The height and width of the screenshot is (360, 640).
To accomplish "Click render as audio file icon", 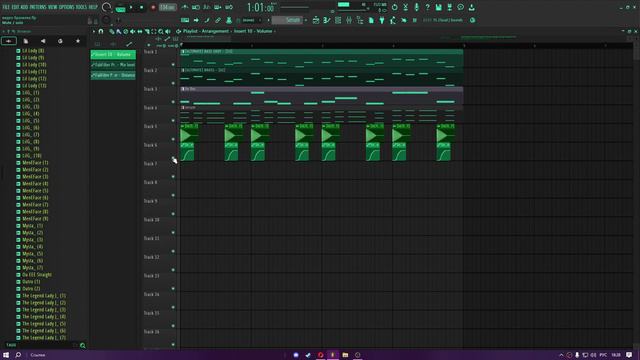I will (x=449, y=7).
